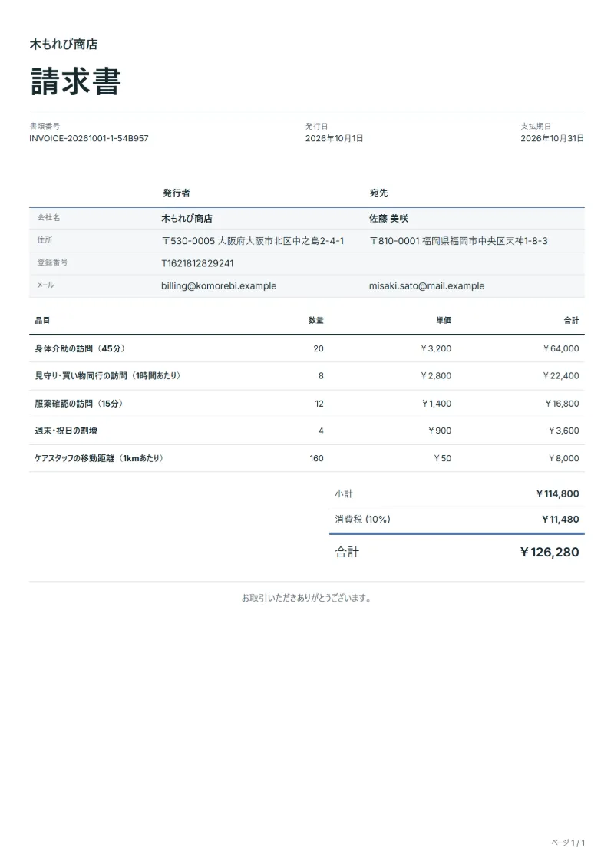Click unit price ¥2,800
Image resolution: width=614 pixels, height=868 pixels.
click(x=436, y=376)
